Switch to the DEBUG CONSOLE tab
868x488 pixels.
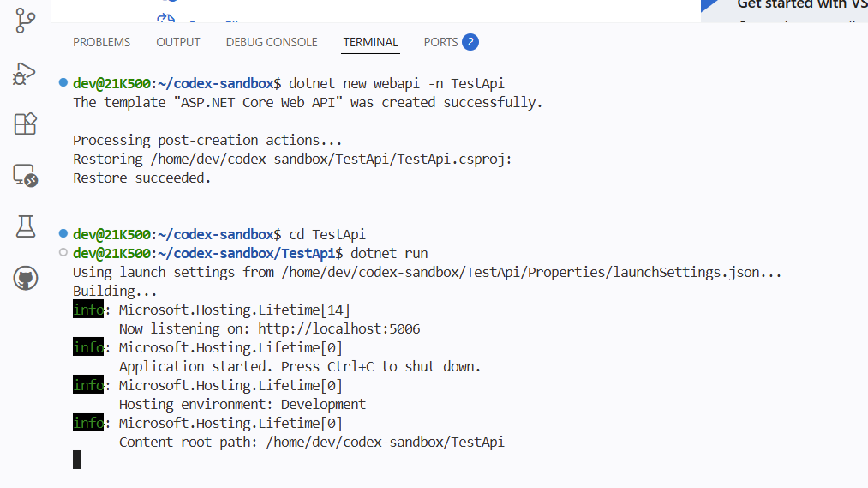click(272, 42)
